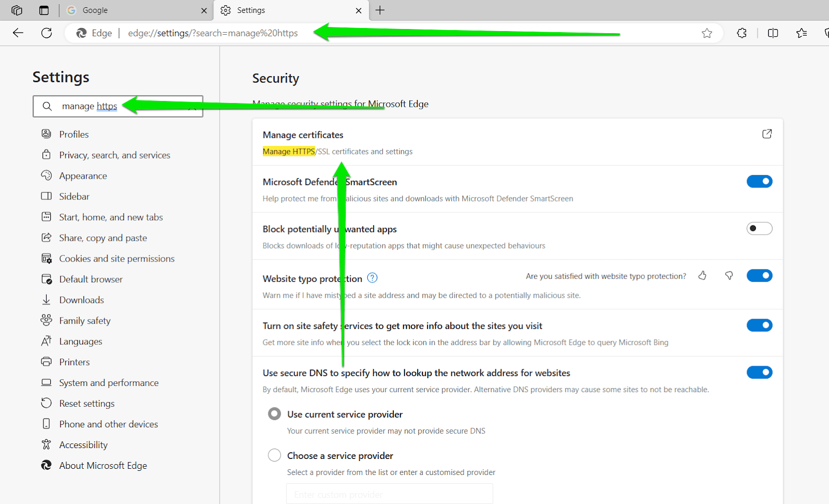
Task: Open Default browser settings
Action: [x=91, y=279]
